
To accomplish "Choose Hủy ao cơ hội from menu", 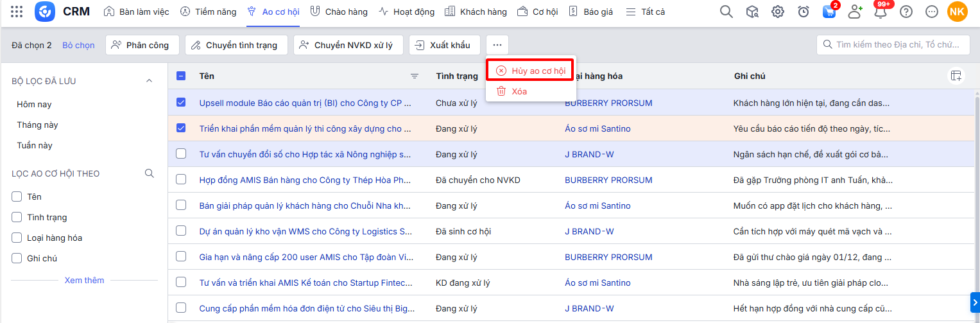I will [x=530, y=71].
